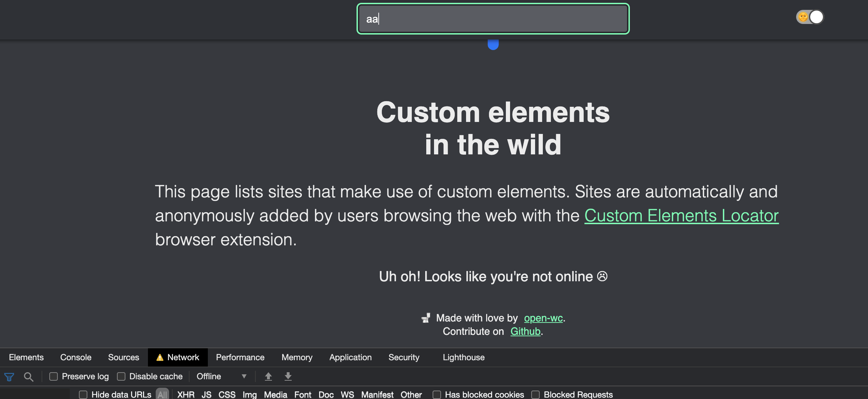
Task: Enable the Preserve log option
Action: pos(54,376)
